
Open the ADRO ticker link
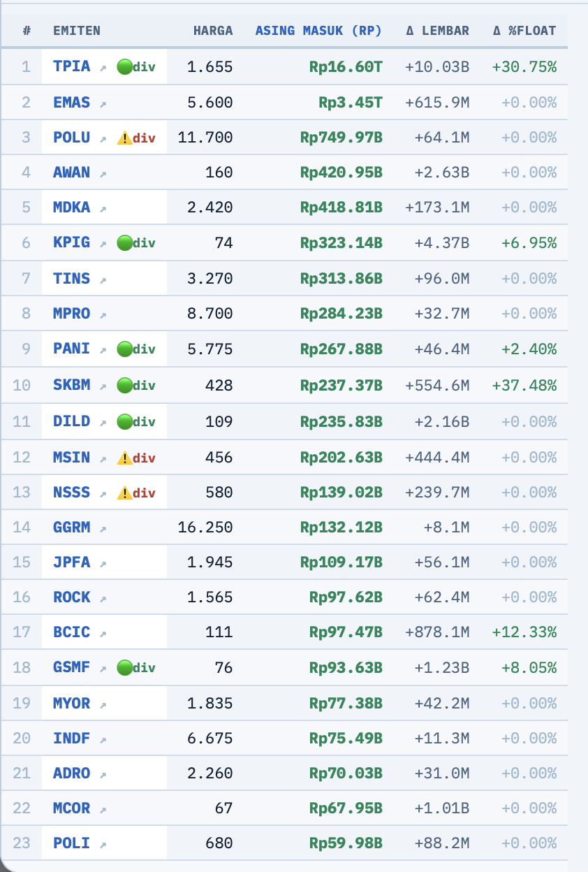[72, 773]
